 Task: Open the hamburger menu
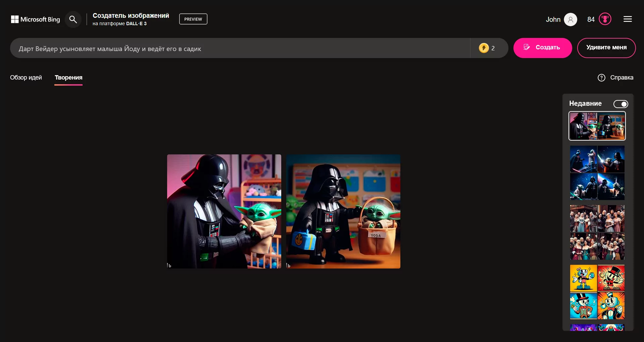(628, 19)
